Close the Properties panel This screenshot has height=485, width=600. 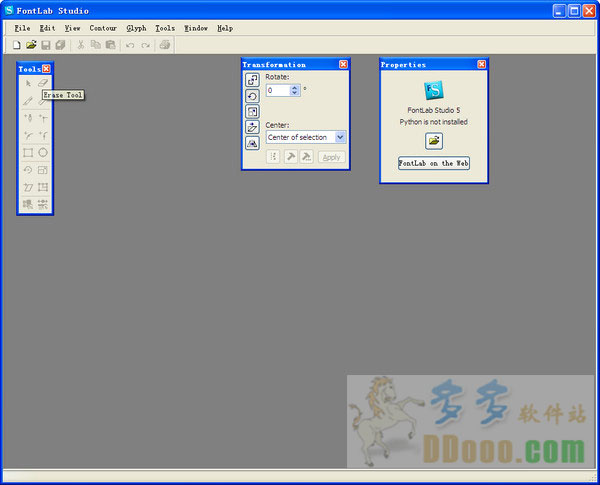(481, 64)
